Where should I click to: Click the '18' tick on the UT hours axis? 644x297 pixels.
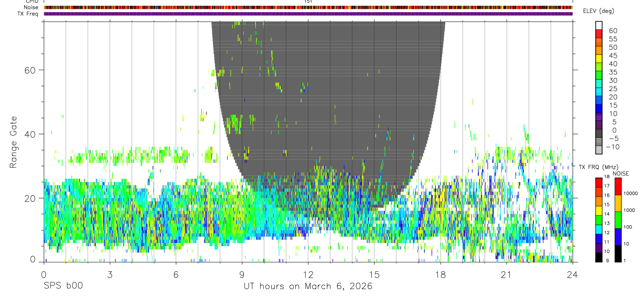click(x=441, y=274)
